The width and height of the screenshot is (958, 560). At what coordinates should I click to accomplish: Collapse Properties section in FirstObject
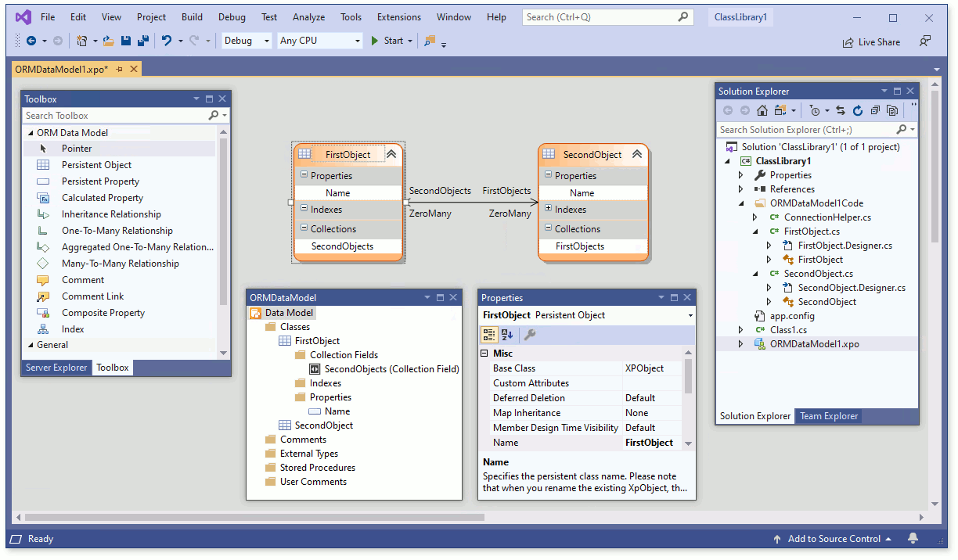click(x=304, y=175)
